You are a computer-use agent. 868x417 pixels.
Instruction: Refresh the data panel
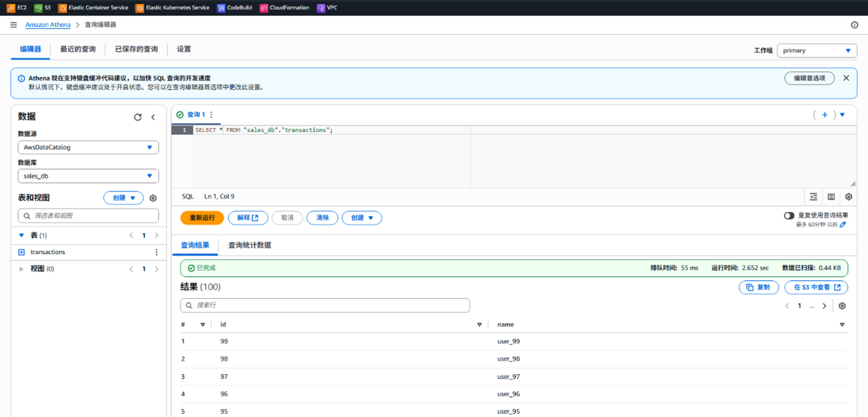[x=138, y=117]
